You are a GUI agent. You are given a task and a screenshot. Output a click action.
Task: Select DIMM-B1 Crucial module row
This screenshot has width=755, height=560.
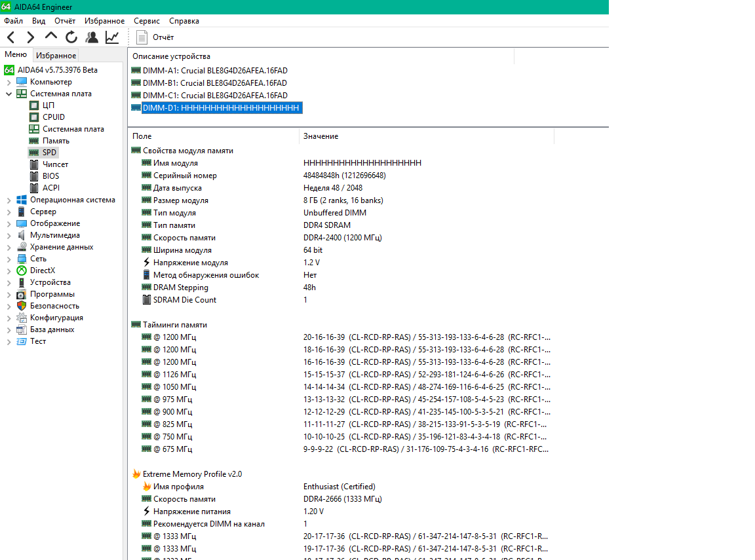click(x=215, y=83)
